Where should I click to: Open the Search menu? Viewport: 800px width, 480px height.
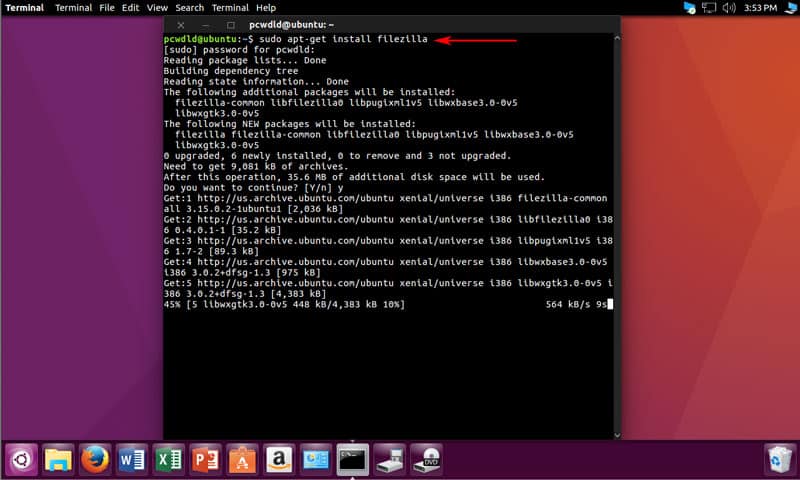(x=189, y=8)
